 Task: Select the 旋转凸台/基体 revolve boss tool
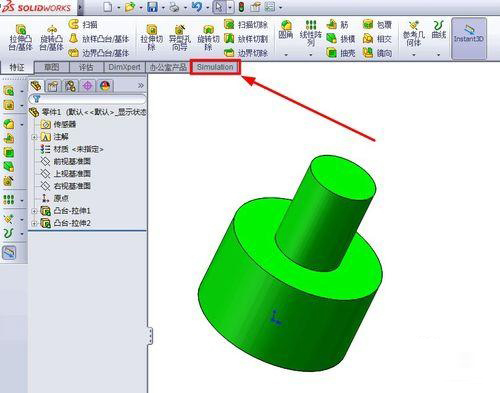[51, 37]
